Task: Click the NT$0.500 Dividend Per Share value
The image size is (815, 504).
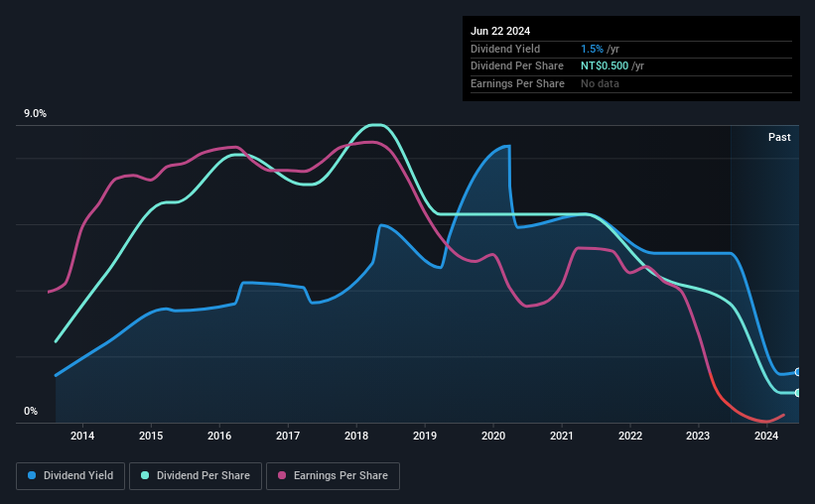Action: (605, 66)
